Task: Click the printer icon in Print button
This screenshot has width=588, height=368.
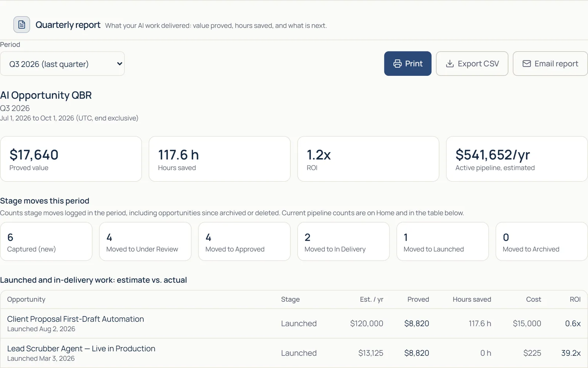Action: [x=397, y=64]
